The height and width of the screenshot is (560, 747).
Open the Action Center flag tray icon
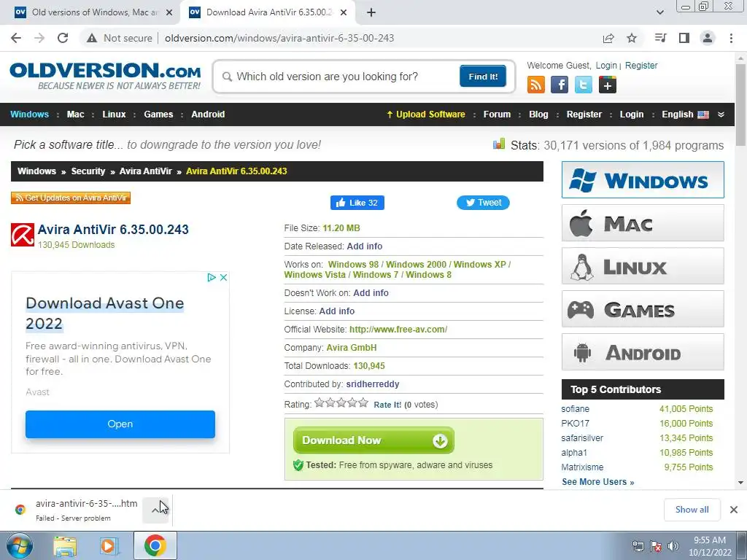(x=656, y=546)
